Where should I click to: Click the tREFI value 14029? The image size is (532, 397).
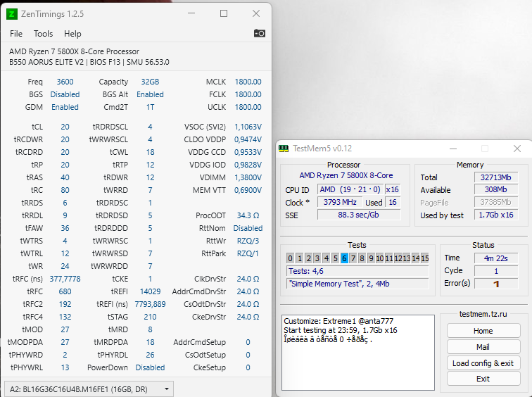point(150,291)
